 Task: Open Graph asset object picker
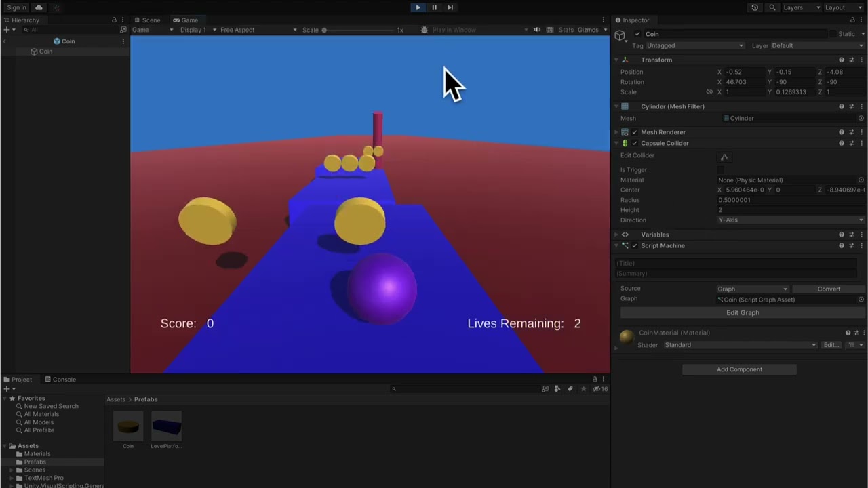click(x=861, y=300)
